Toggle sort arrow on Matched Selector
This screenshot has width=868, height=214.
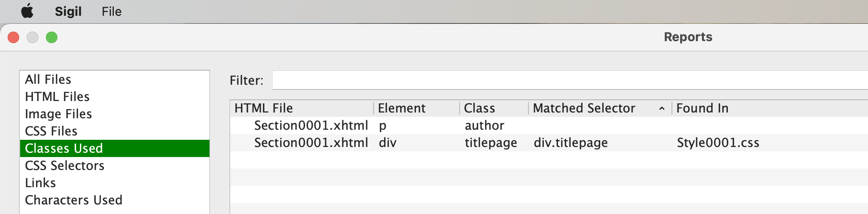[x=662, y=109]
